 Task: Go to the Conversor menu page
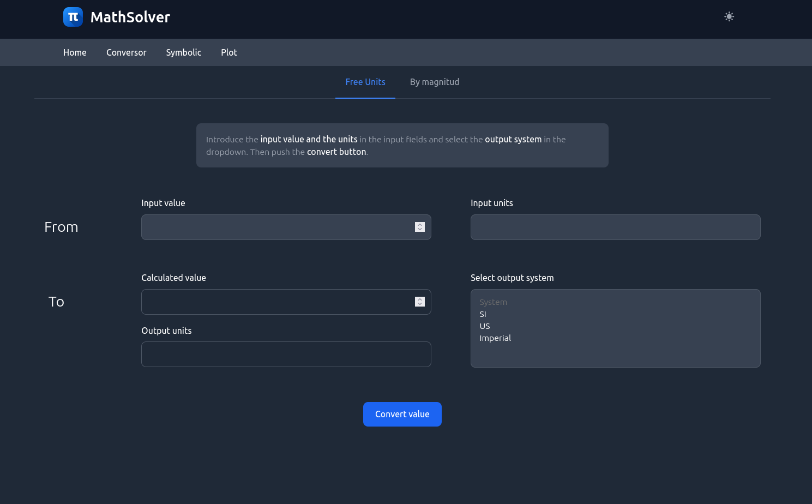pyautogui.click(x=126, y=52)
